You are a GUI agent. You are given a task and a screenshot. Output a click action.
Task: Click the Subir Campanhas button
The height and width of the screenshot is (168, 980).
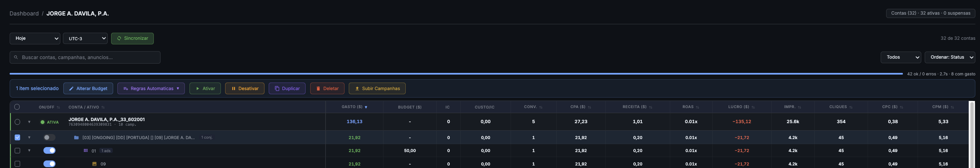pos(377,88)
